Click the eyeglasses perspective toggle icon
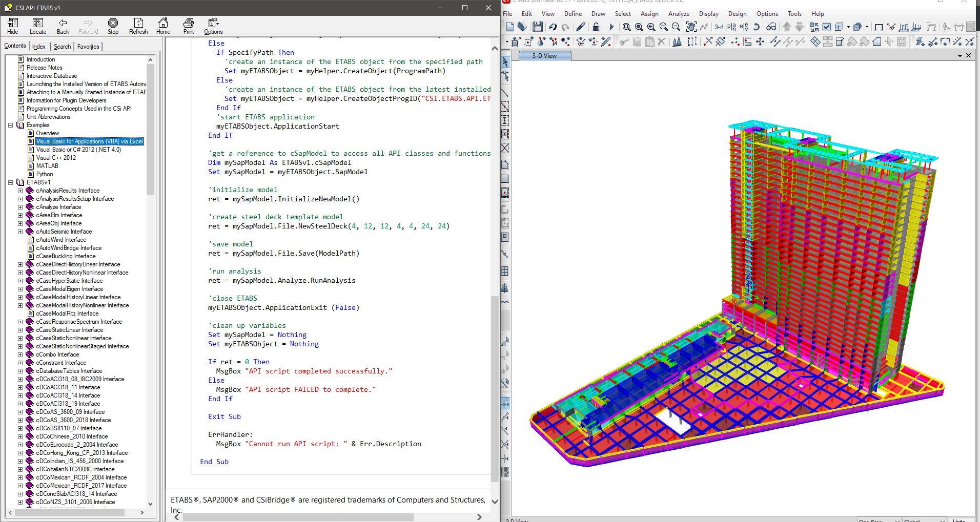The image size is (980, 522). pos(771,27)
